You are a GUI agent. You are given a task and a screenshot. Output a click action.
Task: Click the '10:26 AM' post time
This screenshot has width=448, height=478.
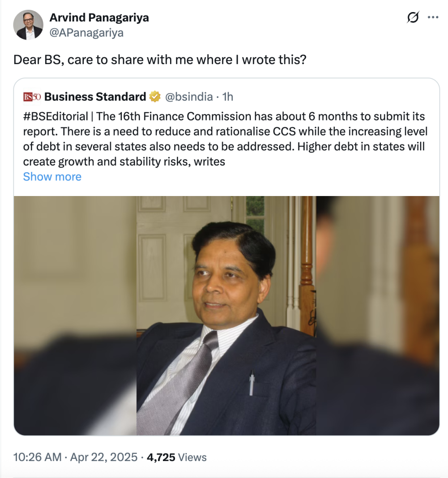37,457
